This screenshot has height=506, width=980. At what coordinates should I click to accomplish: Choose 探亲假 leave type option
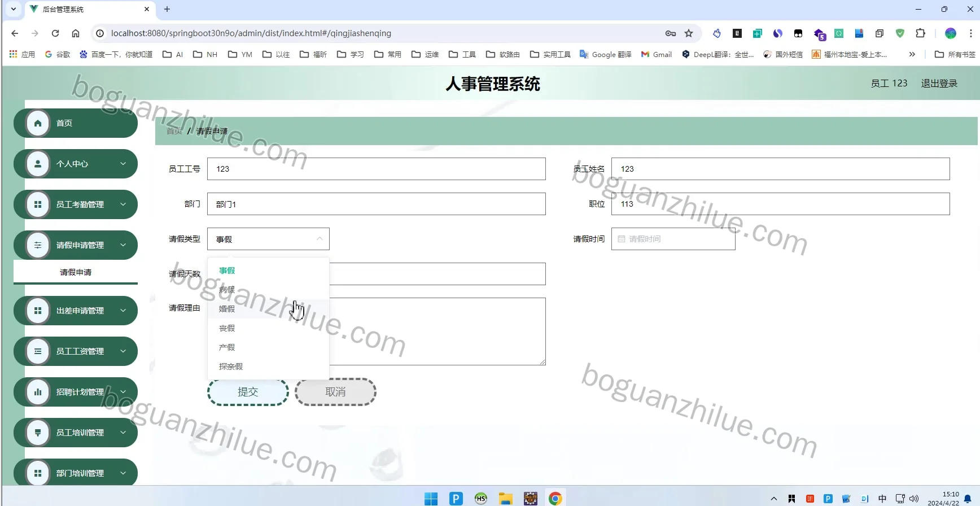point(268,367)
